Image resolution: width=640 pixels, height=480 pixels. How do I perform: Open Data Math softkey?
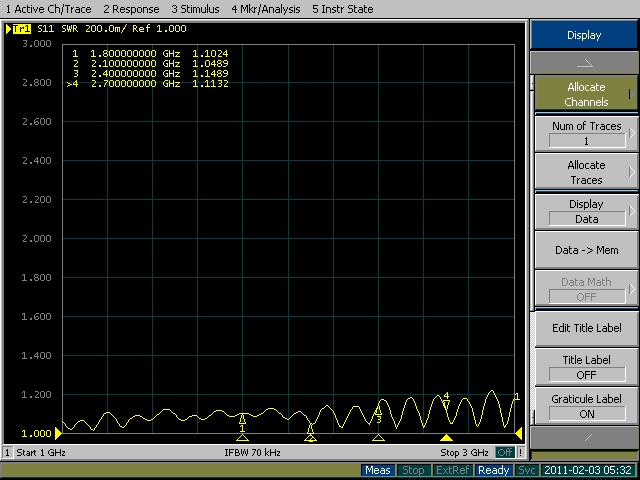[586, 289]
